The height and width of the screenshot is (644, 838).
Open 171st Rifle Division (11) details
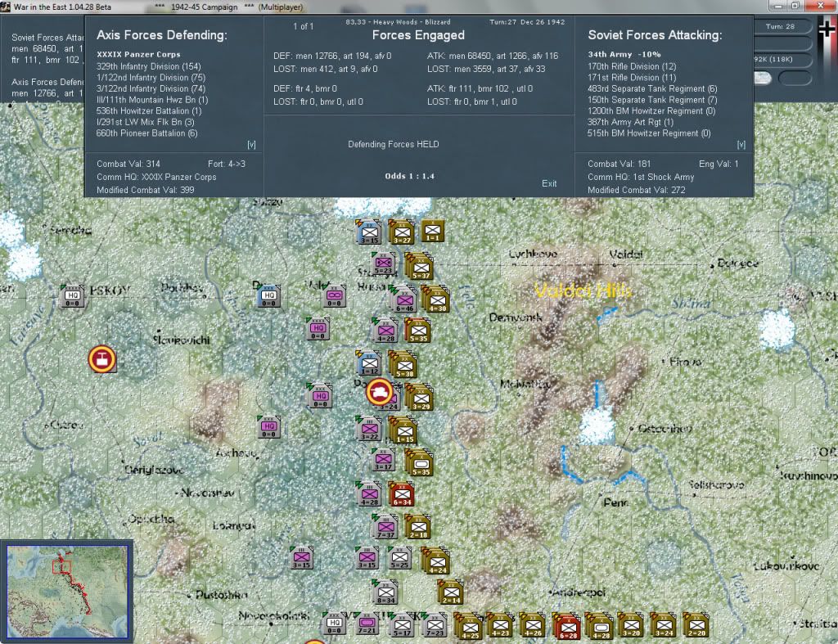632,78
